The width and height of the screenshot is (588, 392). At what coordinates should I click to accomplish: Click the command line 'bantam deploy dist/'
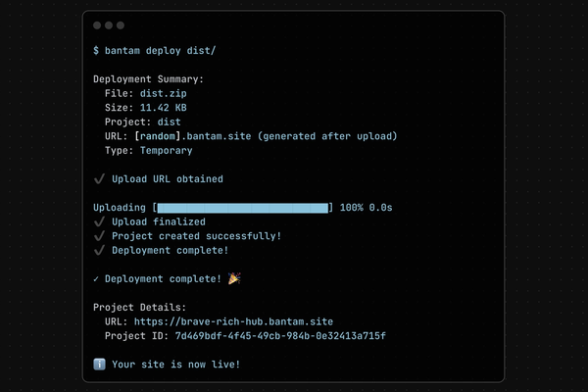[x=160, y=51]
